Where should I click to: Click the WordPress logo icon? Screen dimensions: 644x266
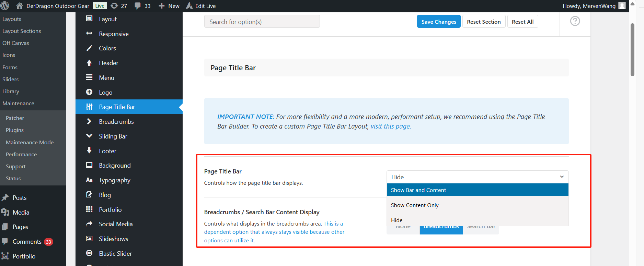[x=5, y=6]
